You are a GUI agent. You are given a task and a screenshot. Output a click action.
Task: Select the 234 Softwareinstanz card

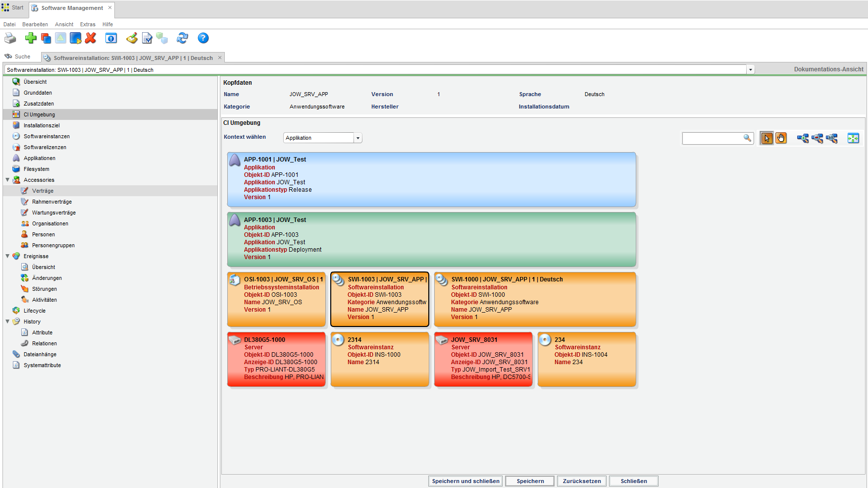point(587,359)
